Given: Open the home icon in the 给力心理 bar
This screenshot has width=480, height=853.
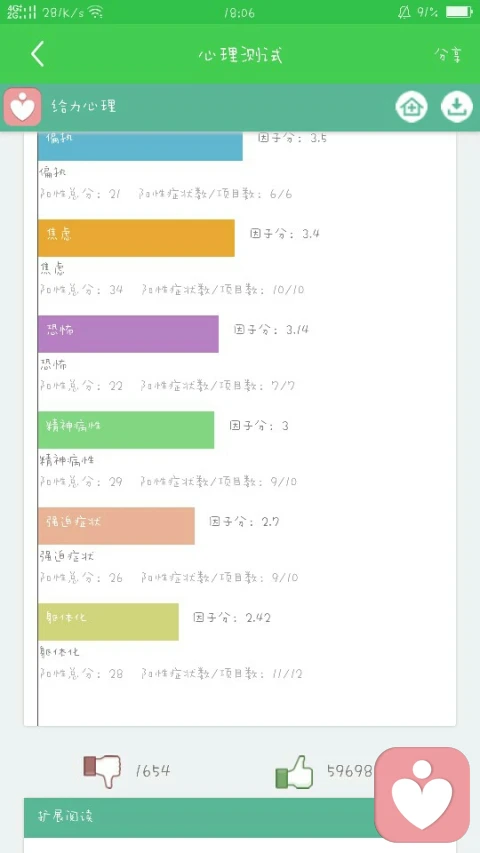Looking at the screenshot, I should [411, 107].
